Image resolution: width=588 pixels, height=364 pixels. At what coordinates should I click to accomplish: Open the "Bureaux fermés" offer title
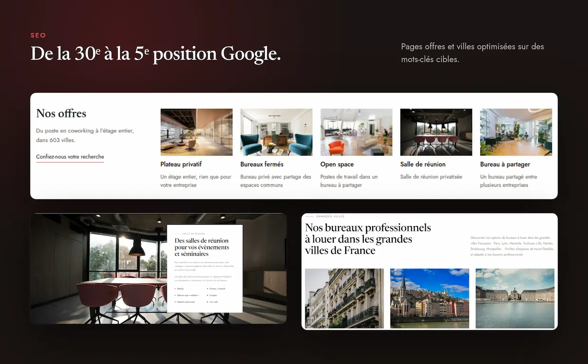coord(262,164)
